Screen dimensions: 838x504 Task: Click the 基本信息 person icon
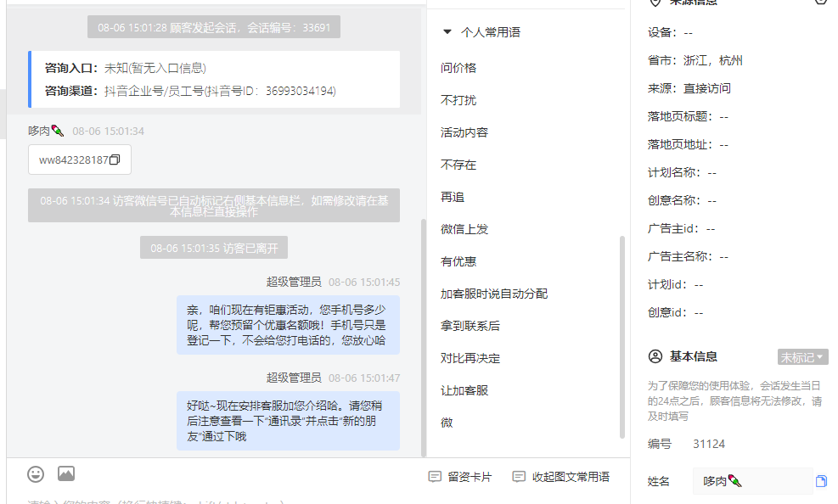(655, 356)
